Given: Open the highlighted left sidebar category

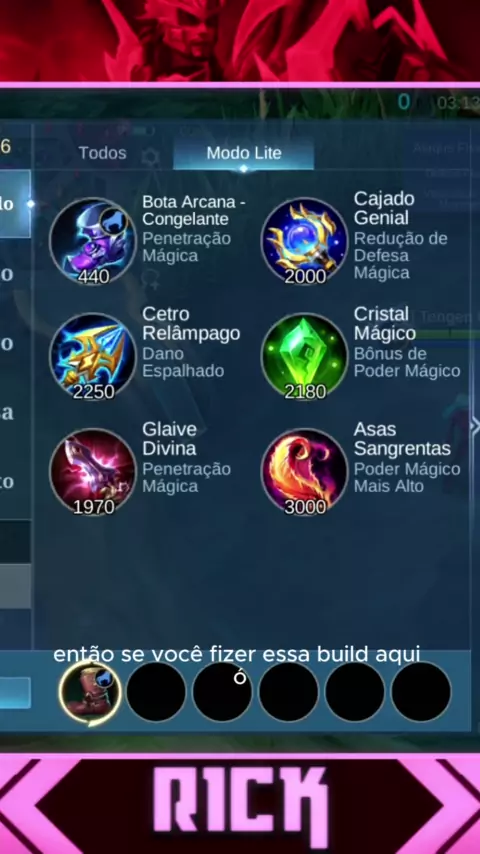Looking at the screenshot, I should pyautogui.click(x=15, y=204).
